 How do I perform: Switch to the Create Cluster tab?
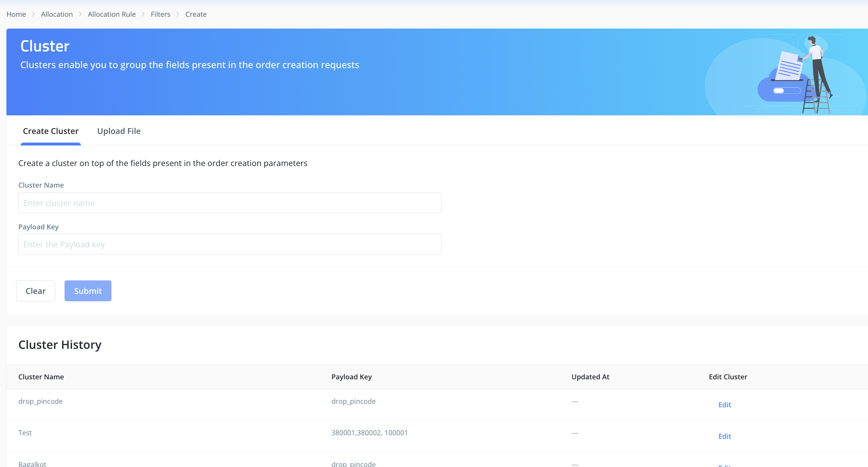click(50, 131)
